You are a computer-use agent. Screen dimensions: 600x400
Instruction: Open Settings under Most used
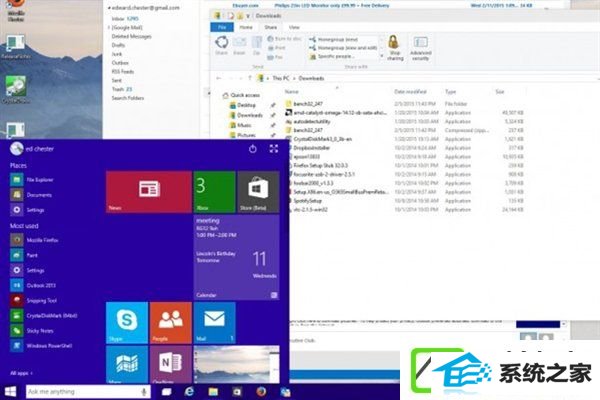tap(28, 270)
